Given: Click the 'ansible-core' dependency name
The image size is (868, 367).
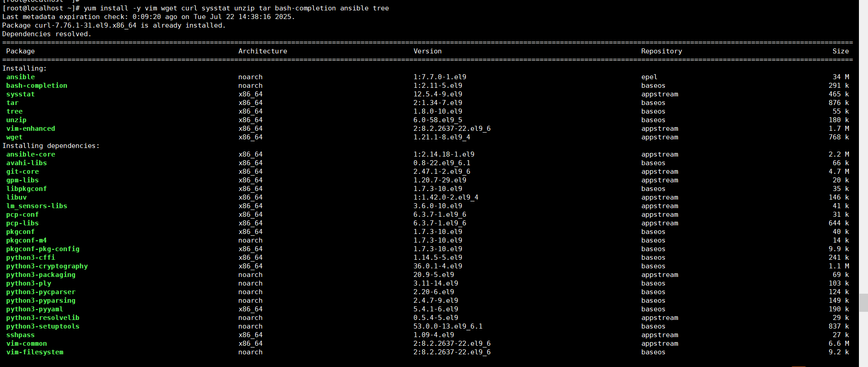Looking at the screenshot, I should (31, 154).
